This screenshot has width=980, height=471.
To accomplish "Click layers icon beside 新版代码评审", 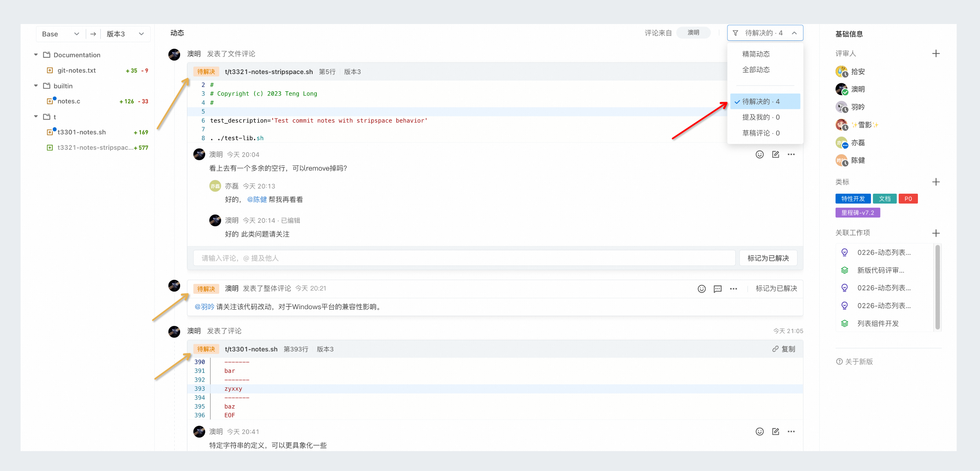I will pyautogui.click(x=844, y=270).
